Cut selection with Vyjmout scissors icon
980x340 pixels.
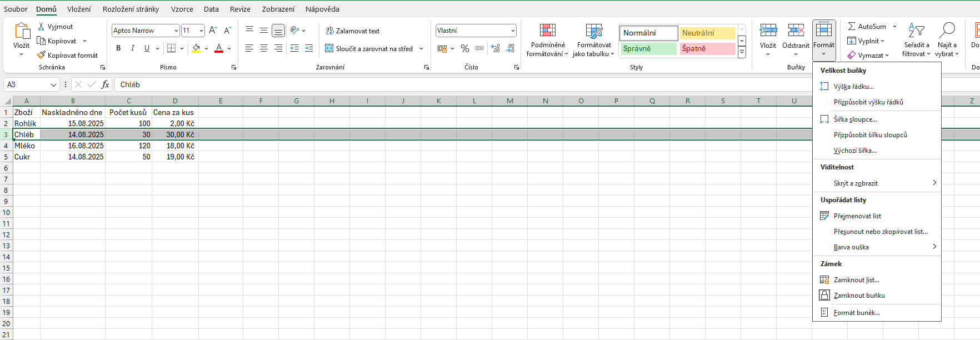pos(41,27)
